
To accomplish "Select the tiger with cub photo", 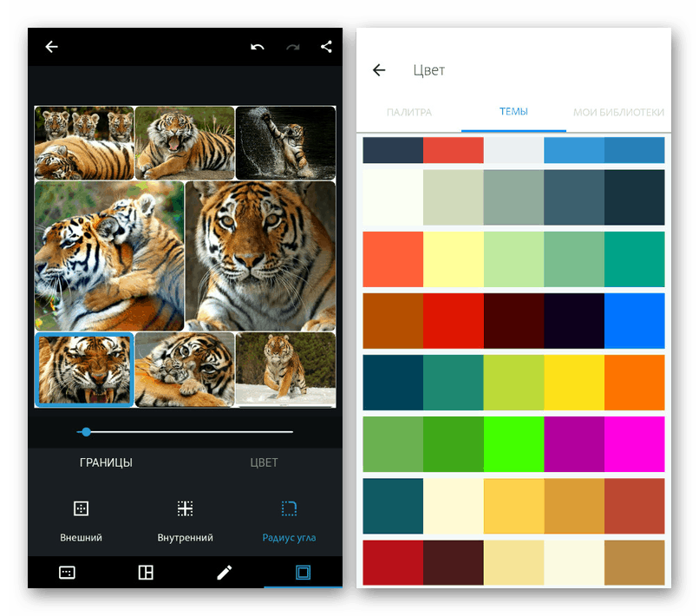I will coord(185,370).
